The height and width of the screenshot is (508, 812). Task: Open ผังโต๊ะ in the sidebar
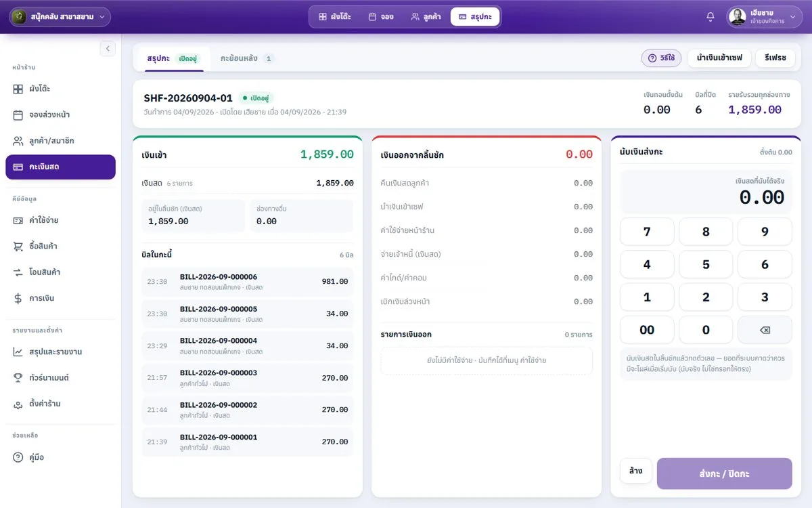tap(60, 89)
